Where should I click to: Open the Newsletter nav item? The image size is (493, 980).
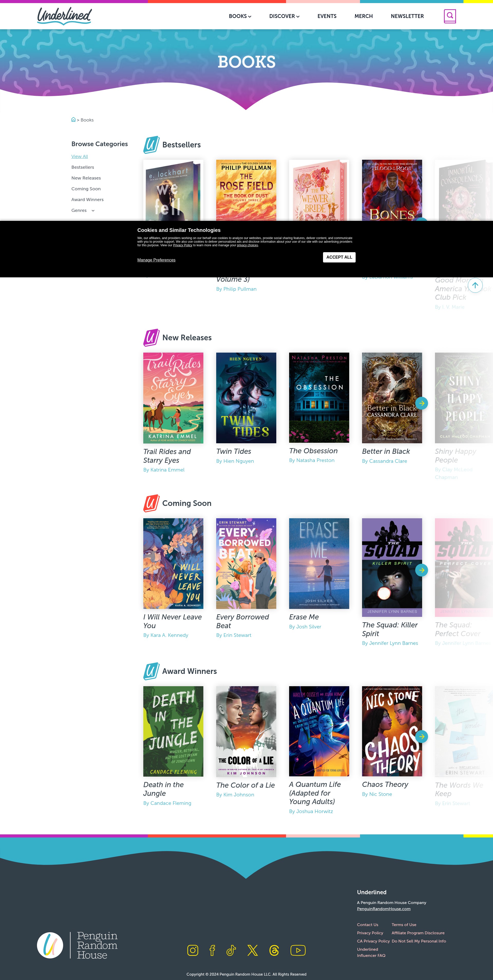(x=407, y=16)
